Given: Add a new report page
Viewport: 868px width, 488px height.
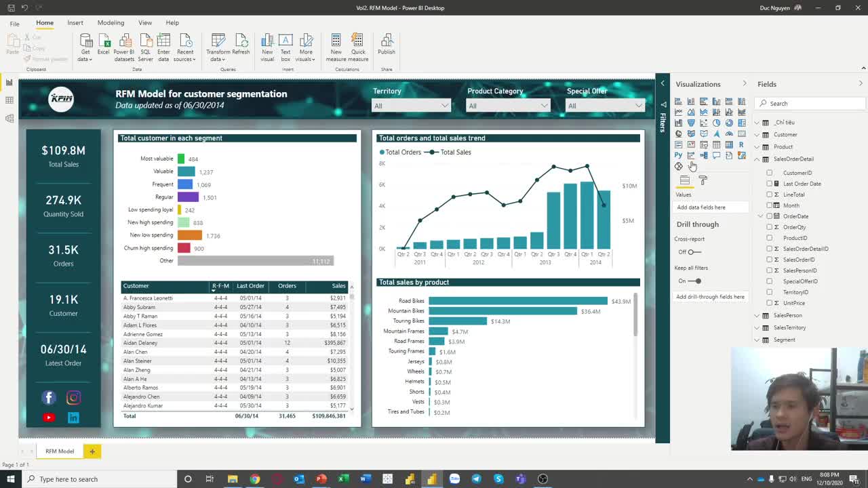Looking at the screenshot, I should coord(92,451).
